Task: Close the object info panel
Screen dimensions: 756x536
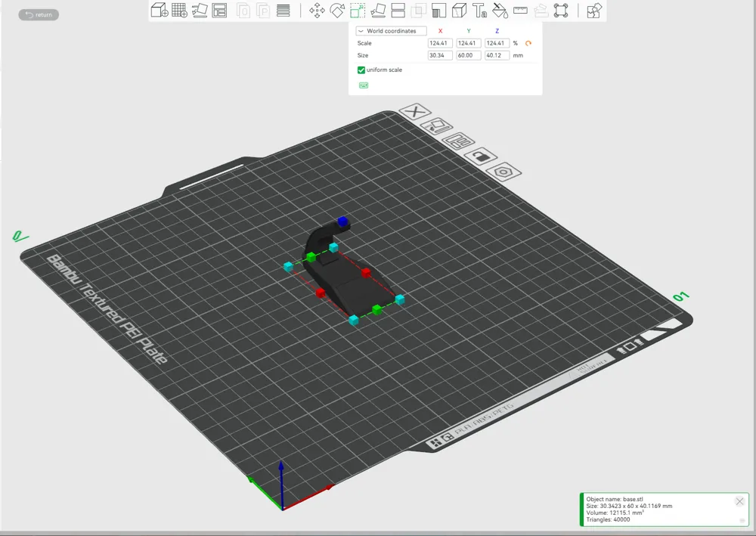Action: [739, 501]
